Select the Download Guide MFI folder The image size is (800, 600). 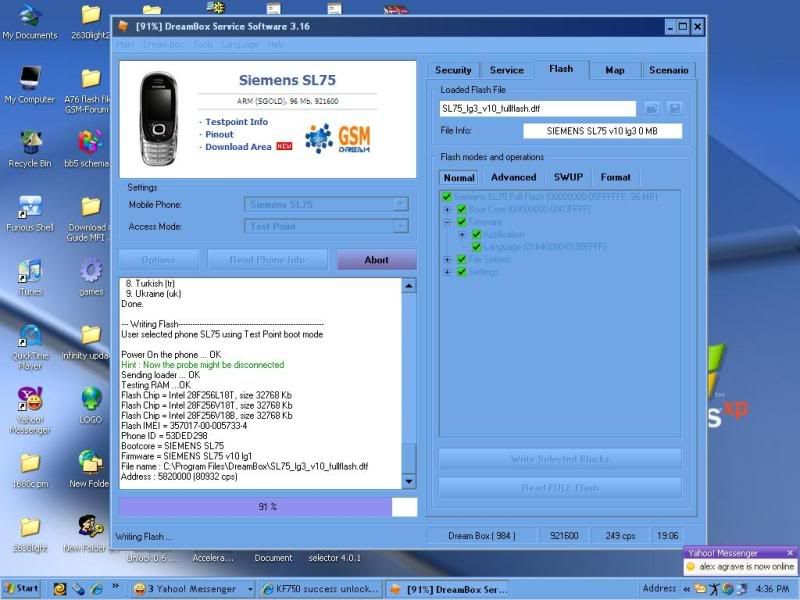[89, 219]
